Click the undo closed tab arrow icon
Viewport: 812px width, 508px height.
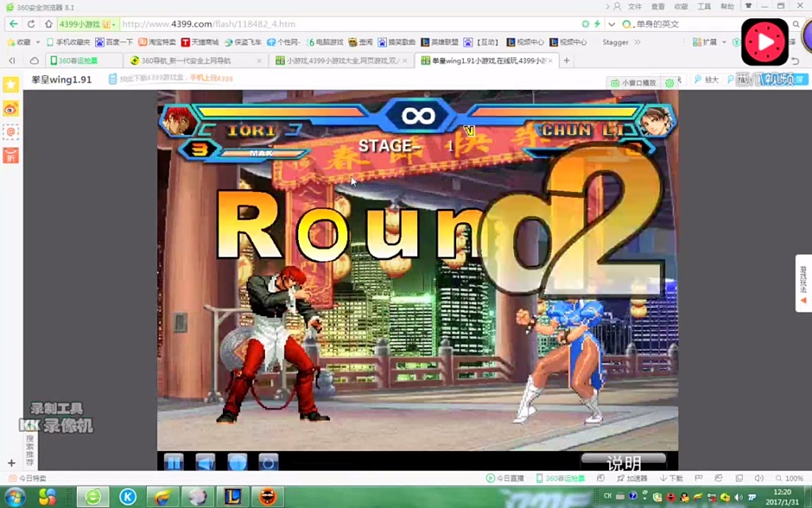click(795, 60)
